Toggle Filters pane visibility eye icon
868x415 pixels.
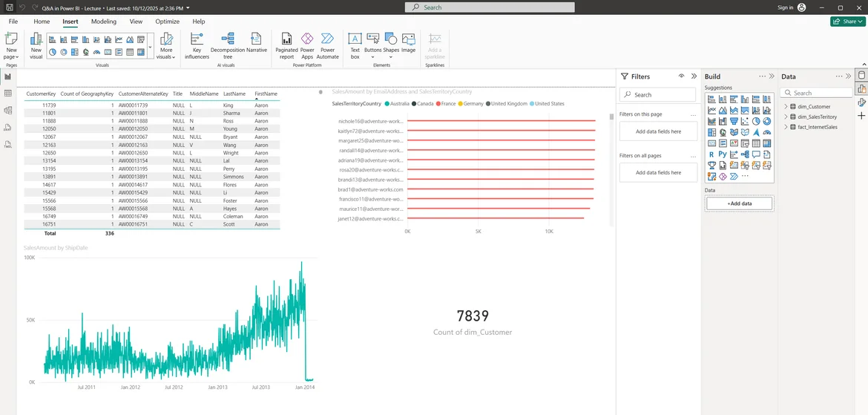[x=681, y=76]
